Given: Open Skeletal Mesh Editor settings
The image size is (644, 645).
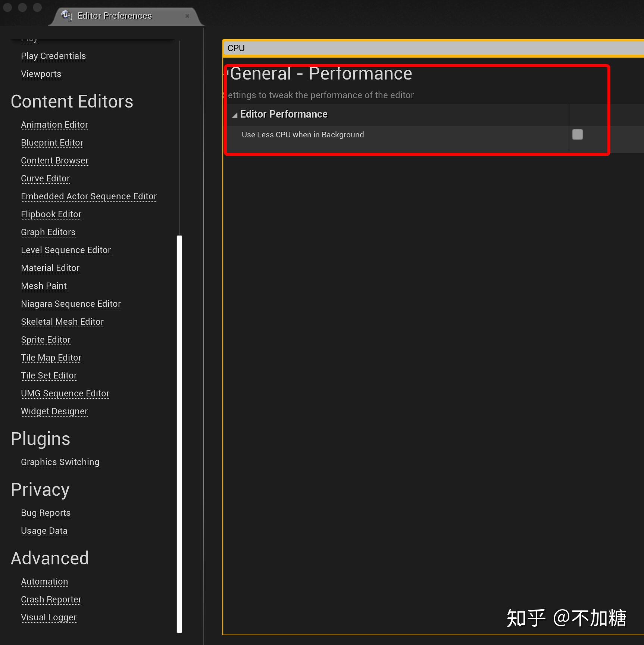Looking at the screenshot, I should point(62,322).
